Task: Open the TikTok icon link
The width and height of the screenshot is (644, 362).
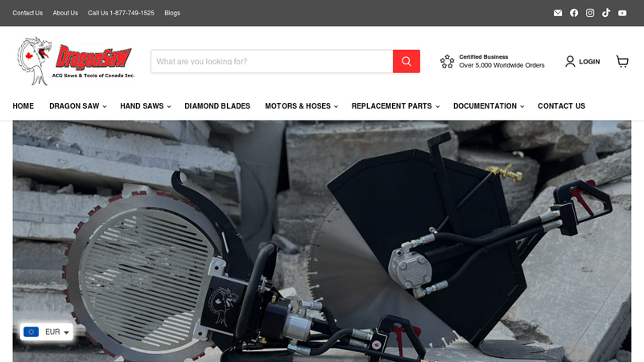Action: click(x=606, y=13)
